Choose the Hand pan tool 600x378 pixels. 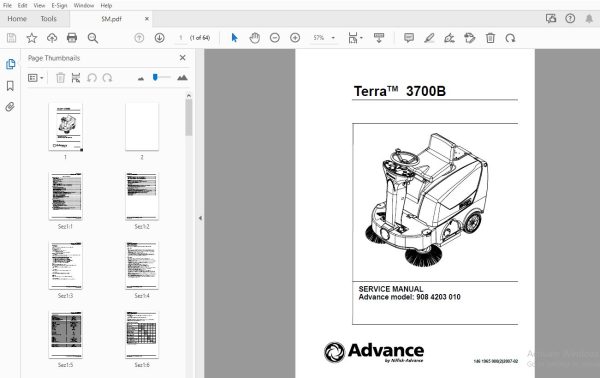(254, 38)
